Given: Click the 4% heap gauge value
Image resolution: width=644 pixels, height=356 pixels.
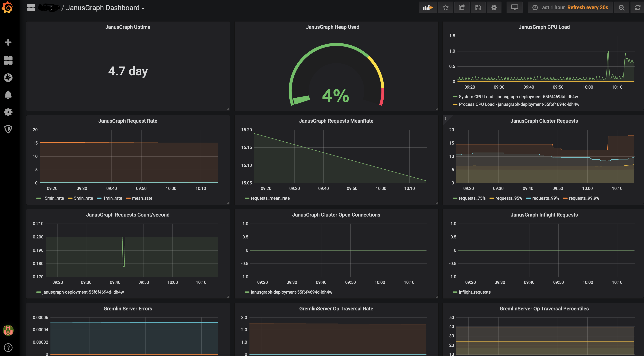Looking at the screenshot, I should click(x=336, y=96).
